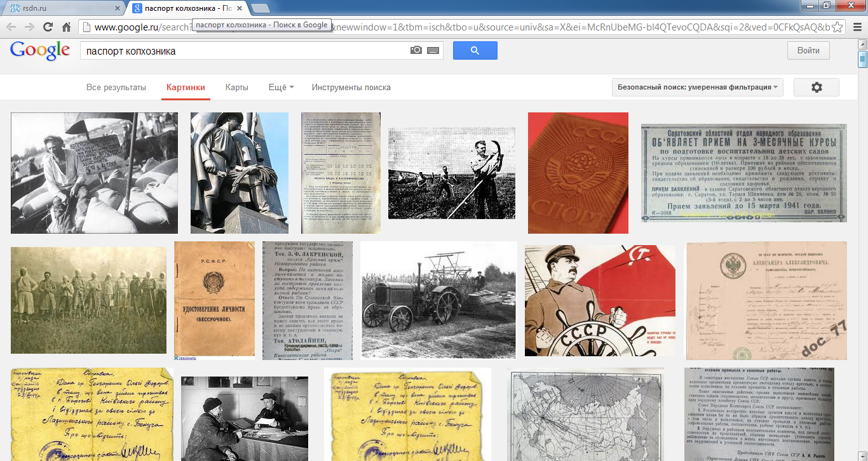The image size is (868, 461).
Task: Select the Все результаты tab
Action: tap(116, 88)
